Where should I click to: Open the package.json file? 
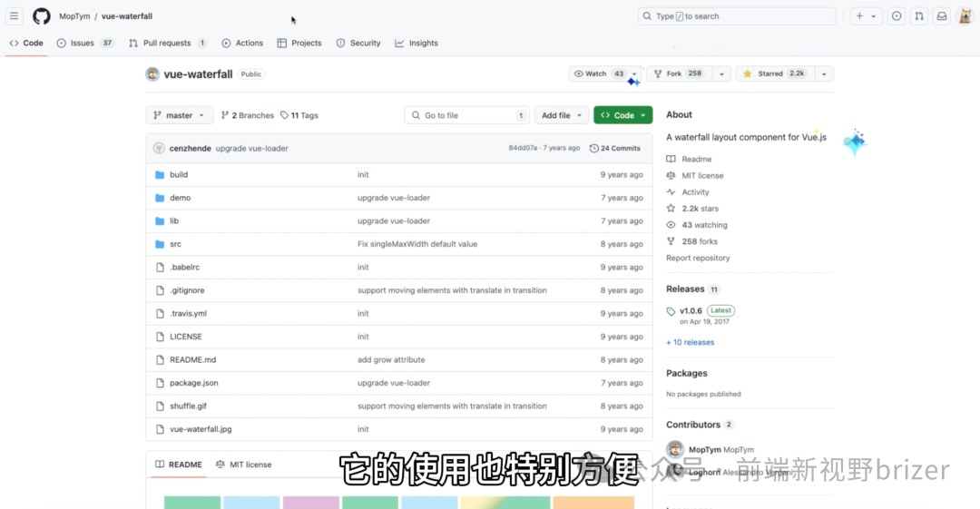[194, 383]
